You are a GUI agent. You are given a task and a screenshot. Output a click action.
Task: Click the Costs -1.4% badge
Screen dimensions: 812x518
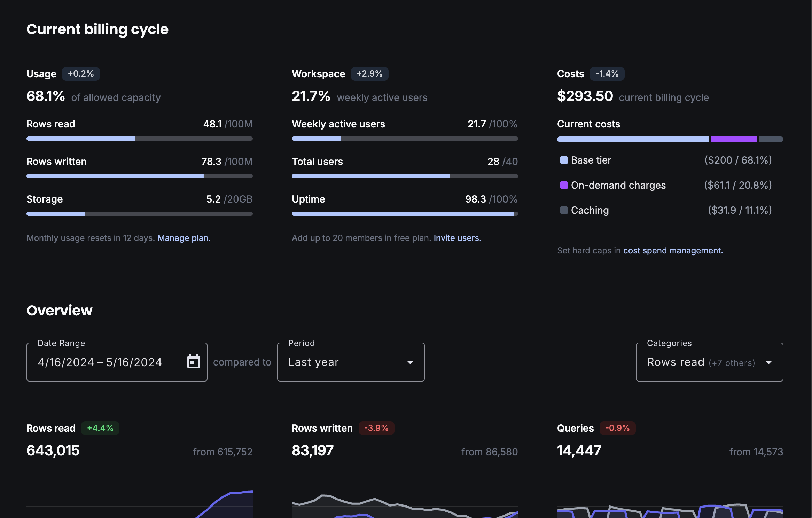coord(607,74)
